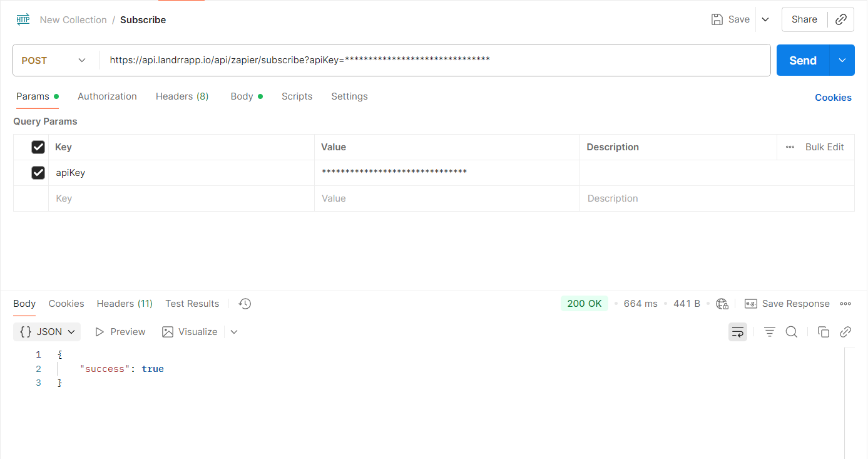The height and width of the screenshot is (459, 868).
Task: Toggle the wrap lines icon in response
Action: (738, 332)
